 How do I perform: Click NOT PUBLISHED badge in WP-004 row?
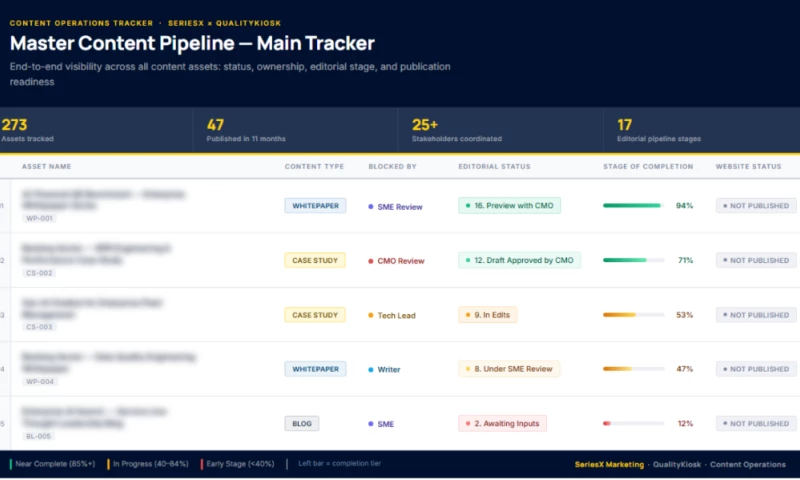click(x=756, y=369)
